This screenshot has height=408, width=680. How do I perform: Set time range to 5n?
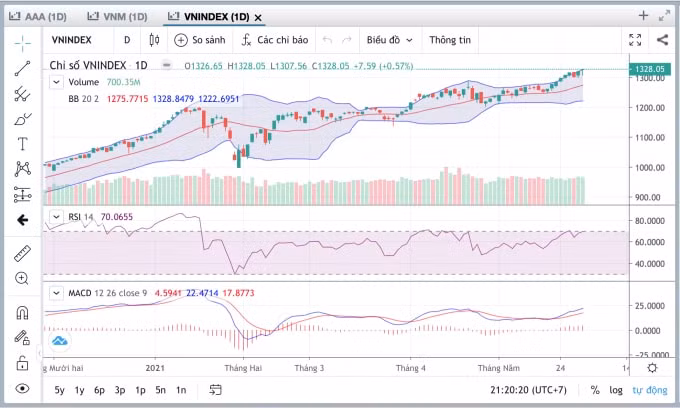[x=160, y=390]
